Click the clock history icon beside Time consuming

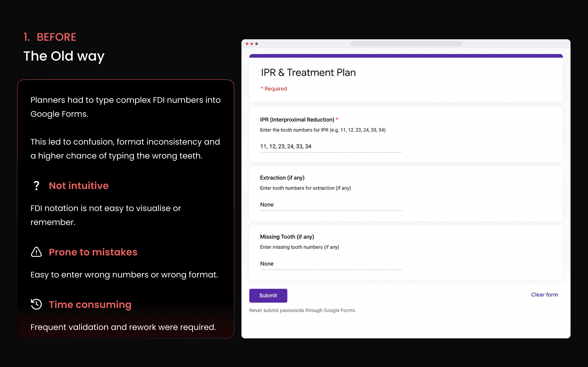[x=36, y=304]
